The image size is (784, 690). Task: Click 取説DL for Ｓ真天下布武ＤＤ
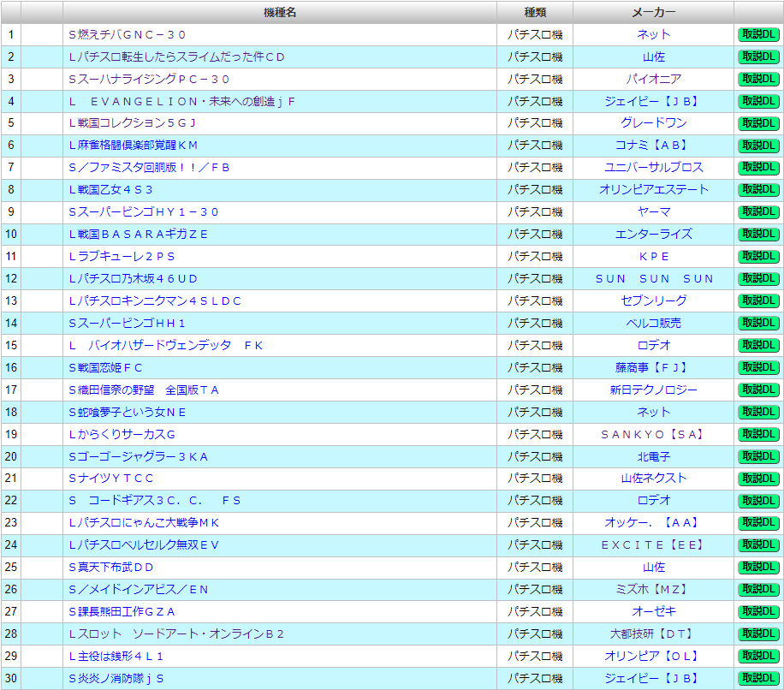click(758, 568)
